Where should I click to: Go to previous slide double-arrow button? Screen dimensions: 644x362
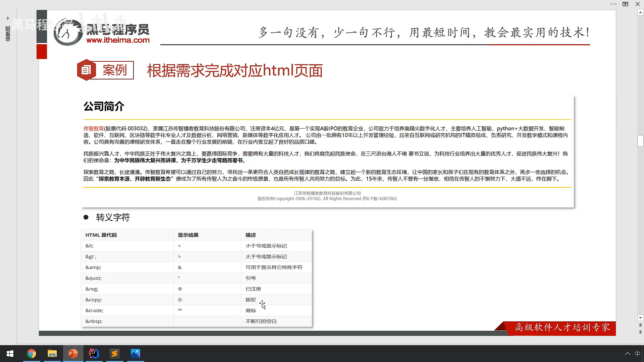pos(640,325)
